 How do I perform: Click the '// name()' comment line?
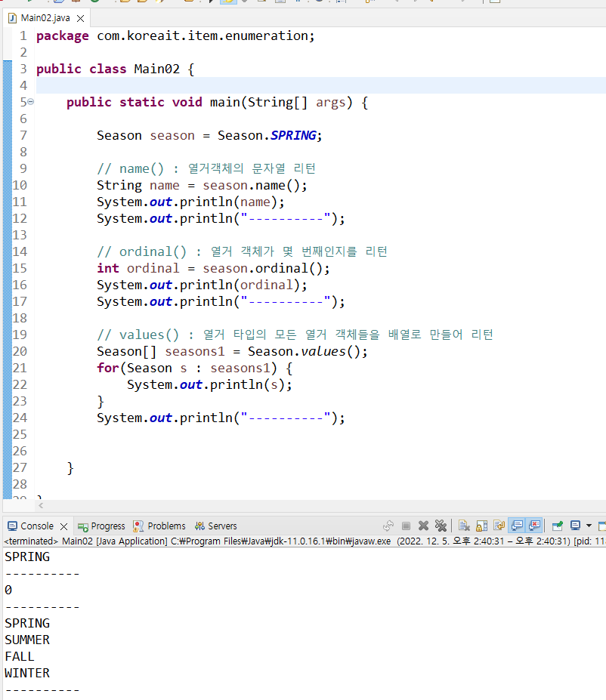pos(206,168)
